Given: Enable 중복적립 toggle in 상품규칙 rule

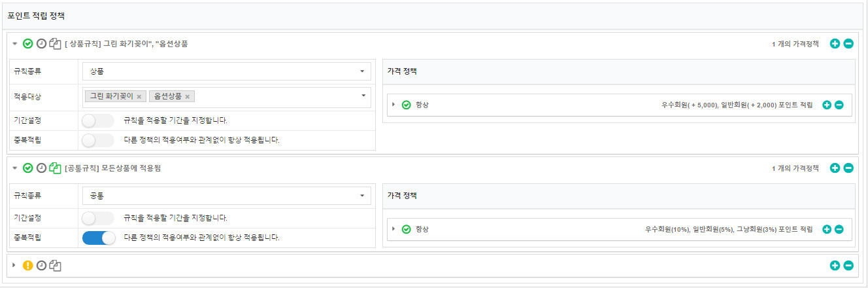Looking at the screenshot, I should pos(98,140).
